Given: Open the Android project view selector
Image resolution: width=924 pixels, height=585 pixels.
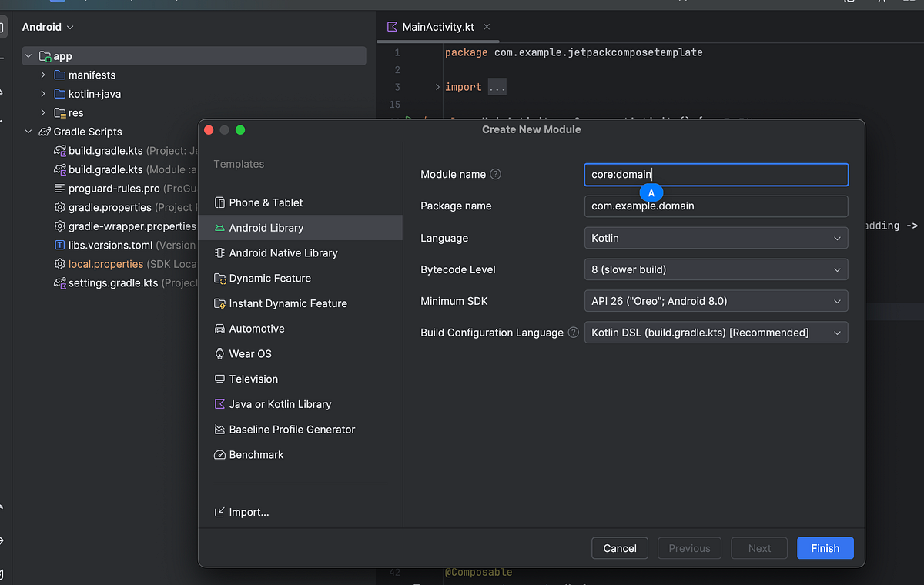Looking at the screenshot, I should tap(47, 27).
